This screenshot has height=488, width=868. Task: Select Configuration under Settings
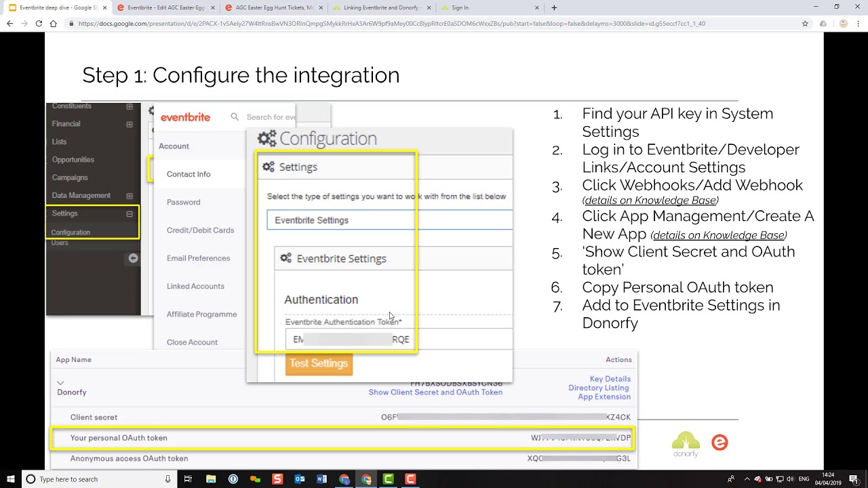pyautogui.click(x=71, y=232)
